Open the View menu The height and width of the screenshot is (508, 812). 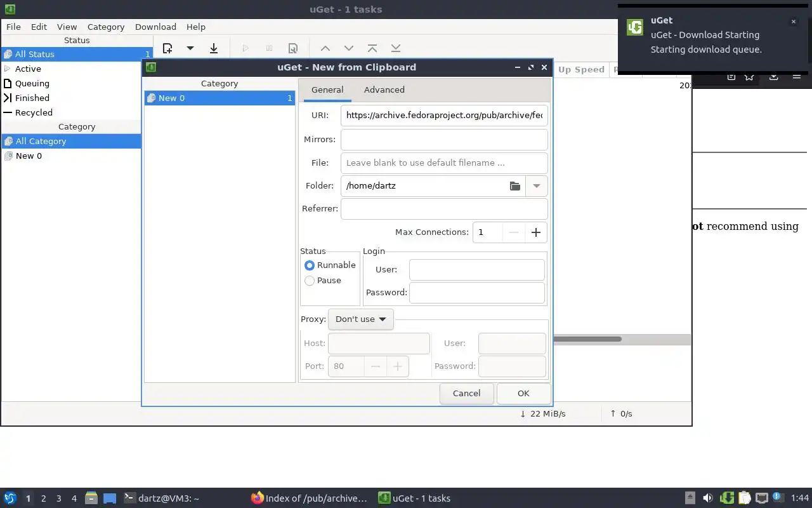click(67, 27)
